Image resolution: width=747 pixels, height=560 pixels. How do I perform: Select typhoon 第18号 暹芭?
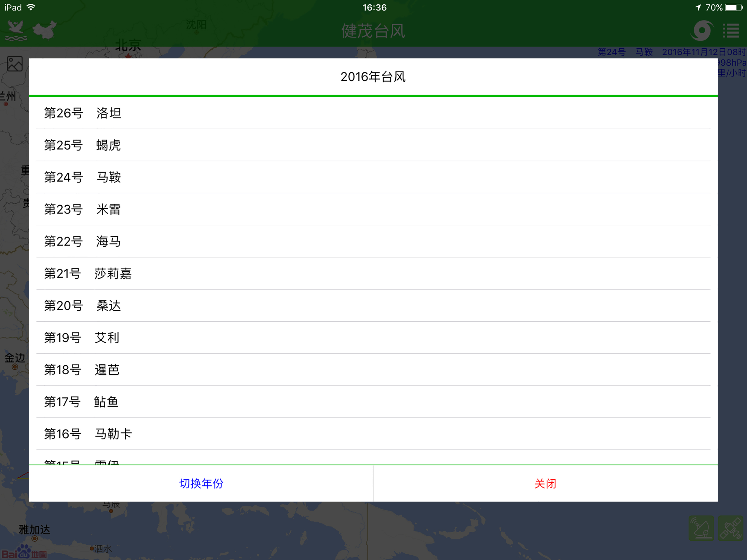(x=373, y=370)
